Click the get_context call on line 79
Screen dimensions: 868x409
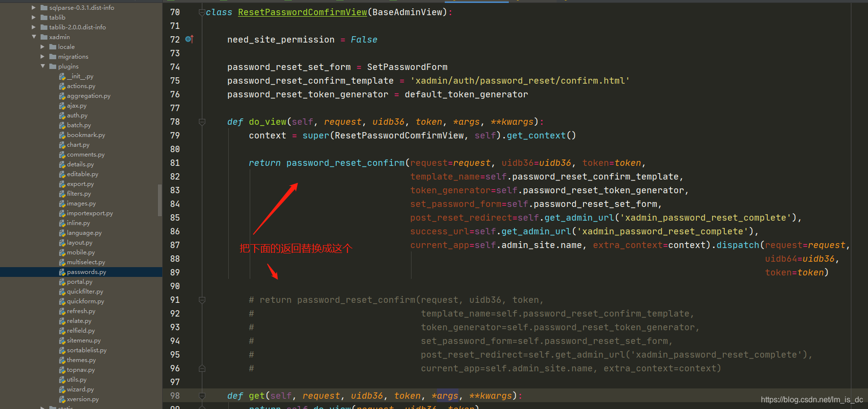point(536,136)
